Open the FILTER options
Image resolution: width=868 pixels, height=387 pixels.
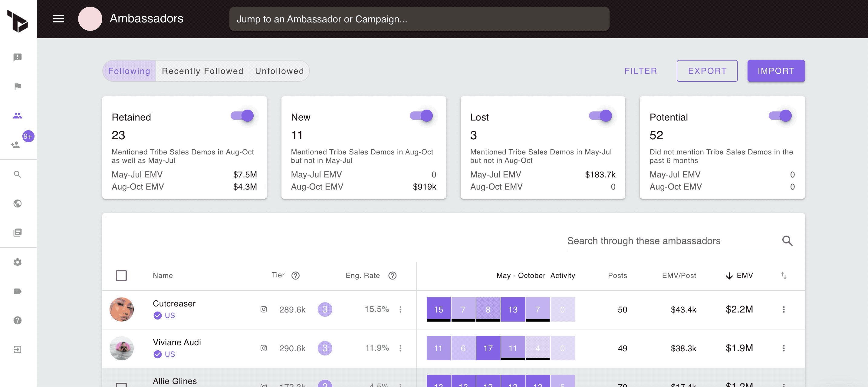point(640,70)
